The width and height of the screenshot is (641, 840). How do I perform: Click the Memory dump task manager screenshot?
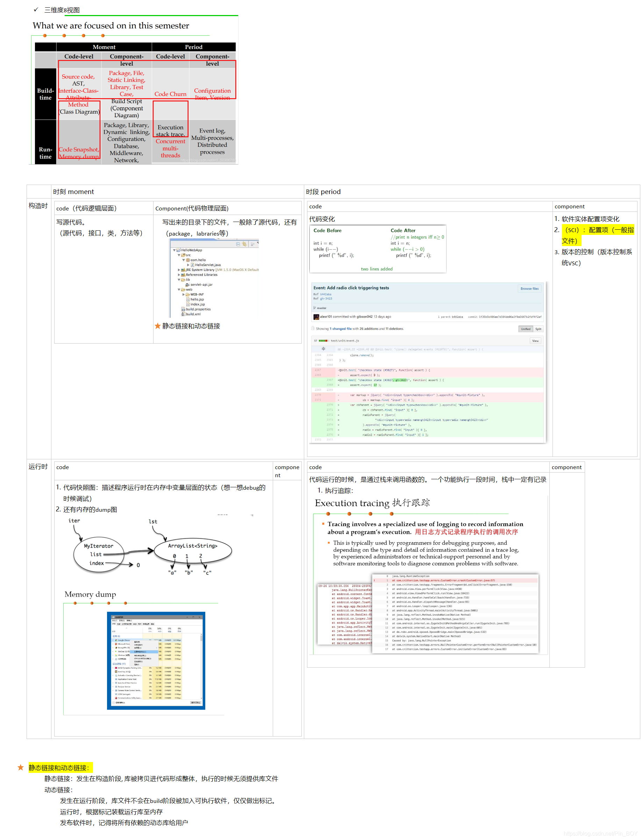pyautogui.click(x=156, y=661)
